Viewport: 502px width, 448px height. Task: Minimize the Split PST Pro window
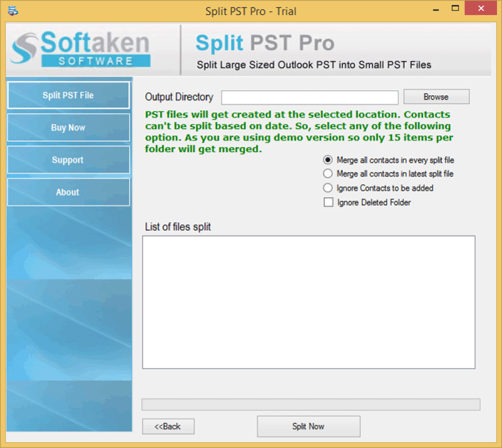point(433,10)
